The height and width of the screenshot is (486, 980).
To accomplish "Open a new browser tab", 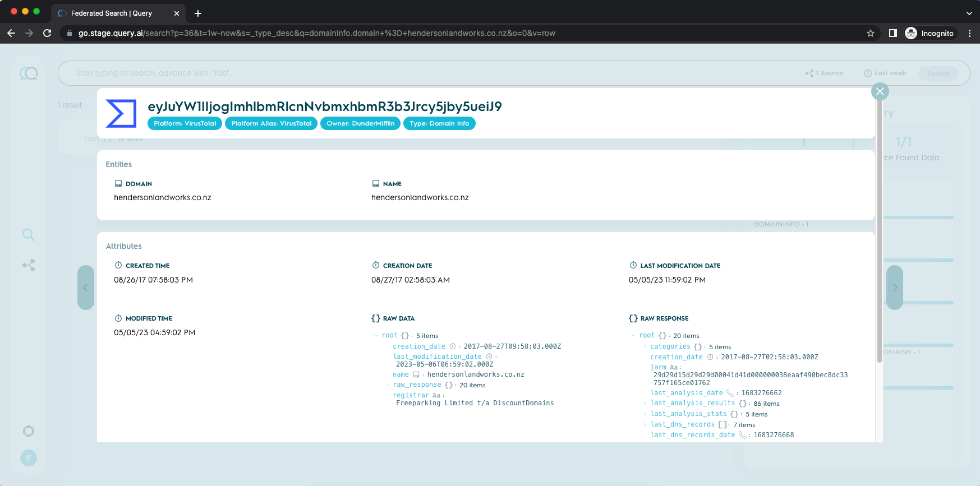I will pos(198,13).
